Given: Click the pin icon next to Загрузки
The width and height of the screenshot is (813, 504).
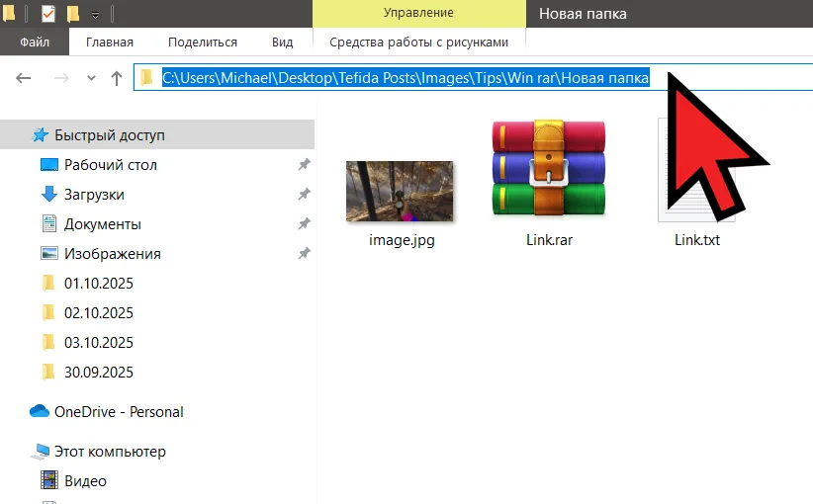Looking at the screenshot, I should click(304, 195).
